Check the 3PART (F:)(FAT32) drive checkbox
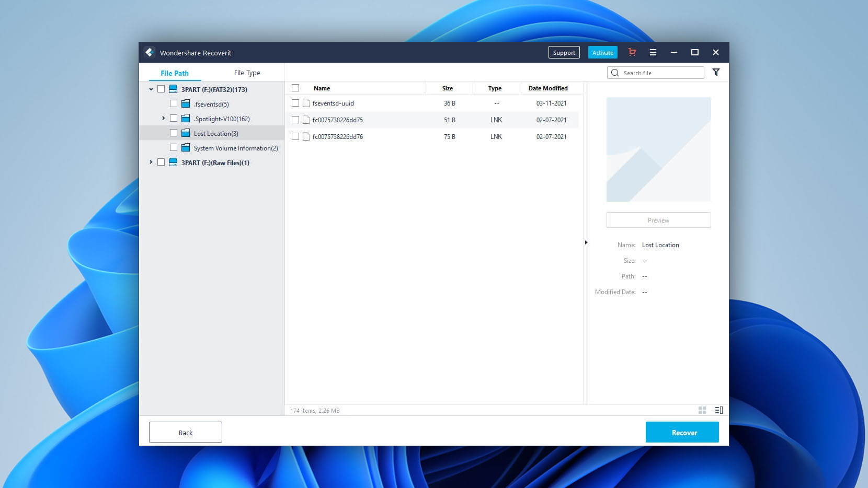The width and height of the screenshot is (868, 488). (x=161, y=89)
